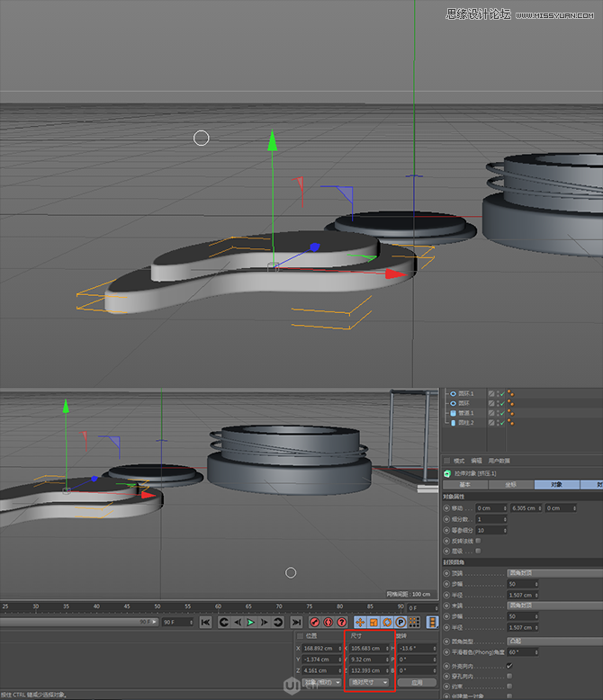This screenshot has height=700, width=603.
Task: Toggle the 外壳向内 checkbox
Action: (509, 665)
